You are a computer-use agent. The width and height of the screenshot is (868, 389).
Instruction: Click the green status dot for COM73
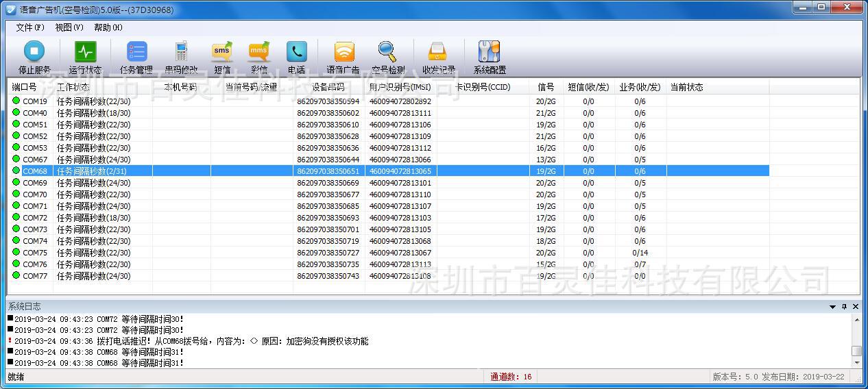16,229
